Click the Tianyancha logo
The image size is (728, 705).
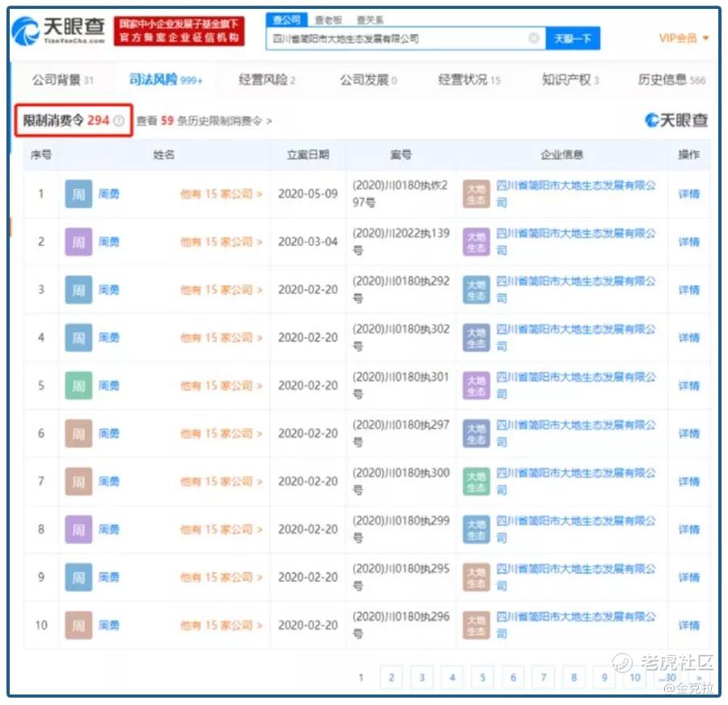58,31
